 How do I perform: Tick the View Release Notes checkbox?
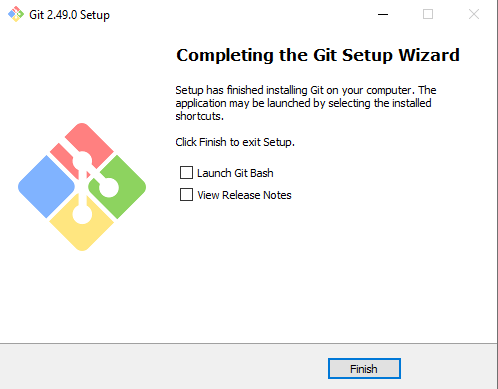pos(186,195)
